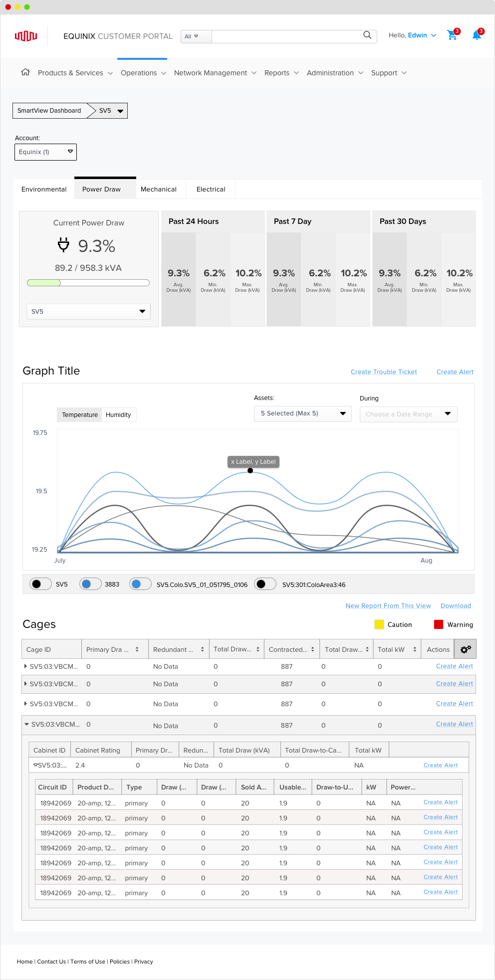Open the Operations menu
495x980 pixels.
coord(143,73)
